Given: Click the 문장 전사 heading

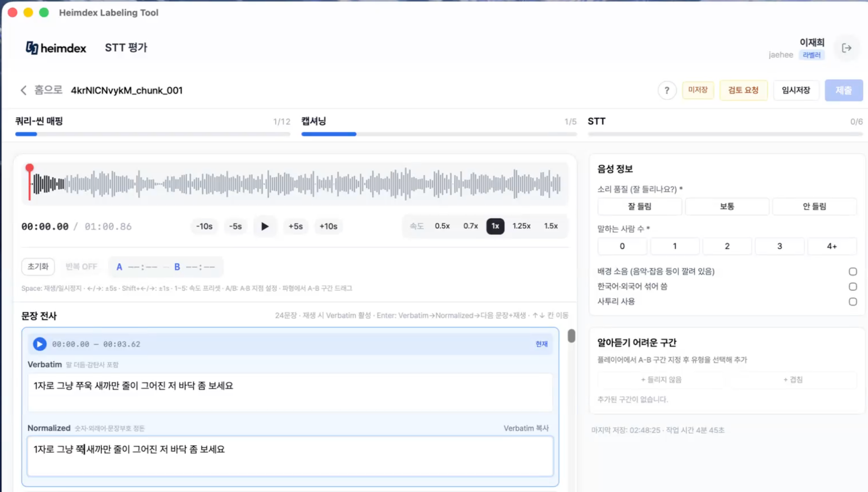Looking at the screenshot, I should pos(39,316).
